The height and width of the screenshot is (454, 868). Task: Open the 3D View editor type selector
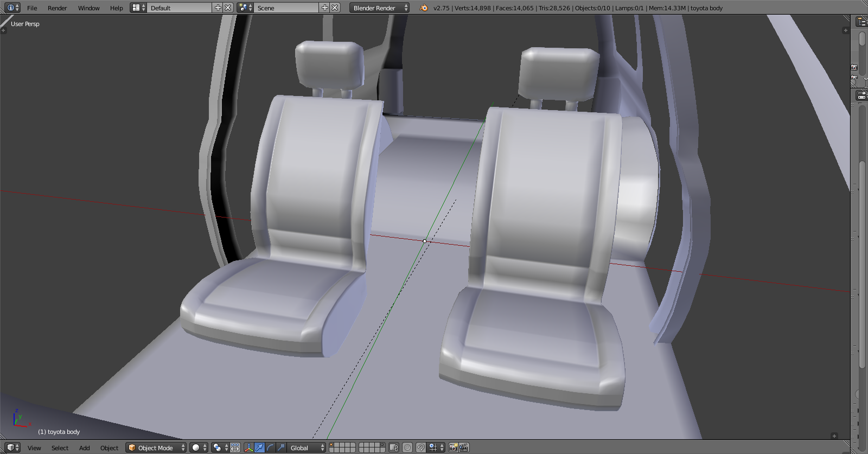[x=13, y=447]
